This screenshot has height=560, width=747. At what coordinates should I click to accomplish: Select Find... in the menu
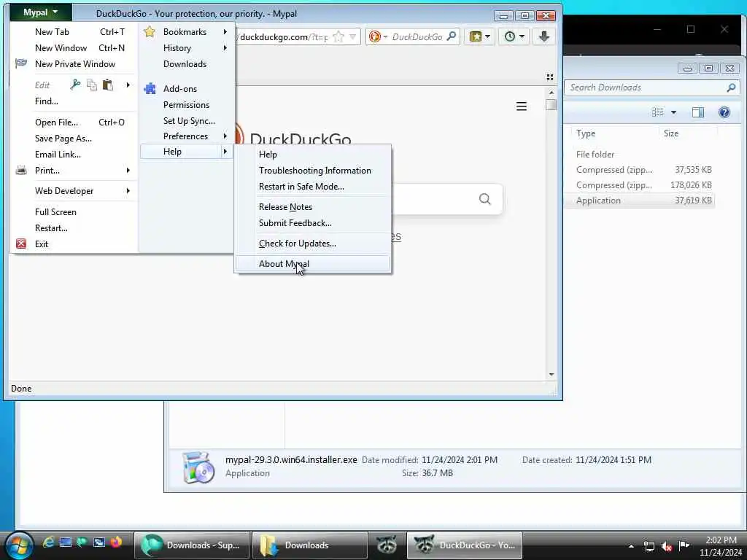(x=46, y=101)
